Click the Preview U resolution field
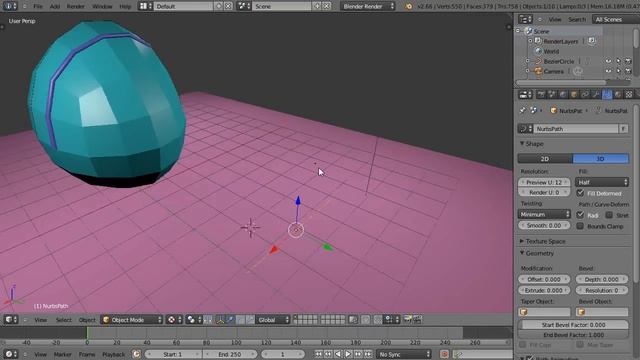This screenshot has width=640, height=360. [x=544, y=182]
